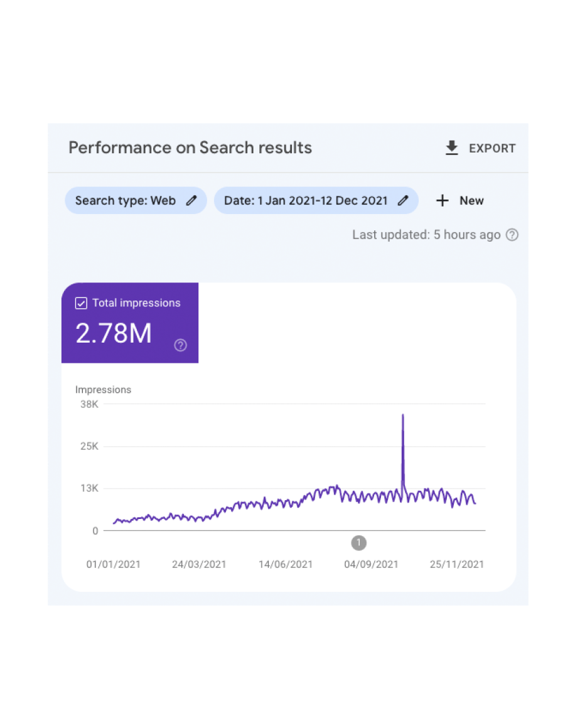Click the annotation marker labeled 1 on chart
Screen dimensions: 575x728
click(358, 543)
